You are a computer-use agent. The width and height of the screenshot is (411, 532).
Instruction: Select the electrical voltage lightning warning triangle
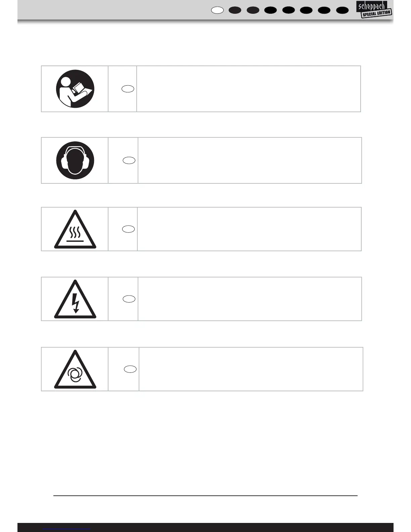(75, 299)
